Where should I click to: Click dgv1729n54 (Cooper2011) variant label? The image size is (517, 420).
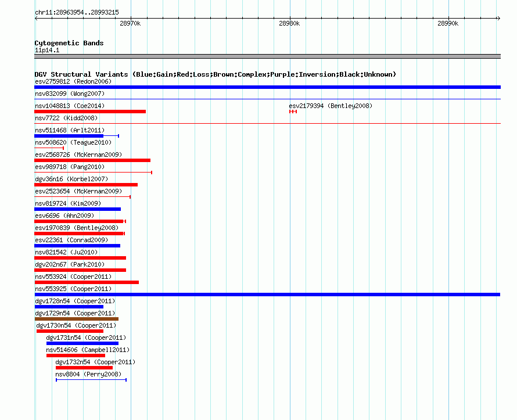pyautogui.click(x=75, y=313)
